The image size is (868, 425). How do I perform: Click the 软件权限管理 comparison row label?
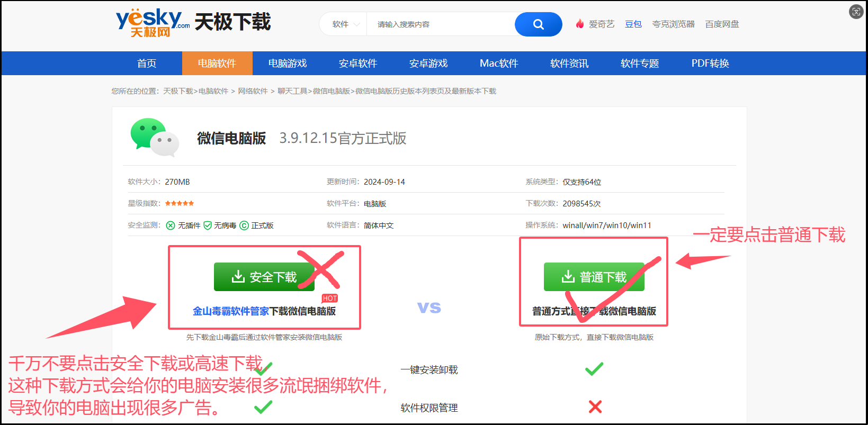[x=429, y=408]
